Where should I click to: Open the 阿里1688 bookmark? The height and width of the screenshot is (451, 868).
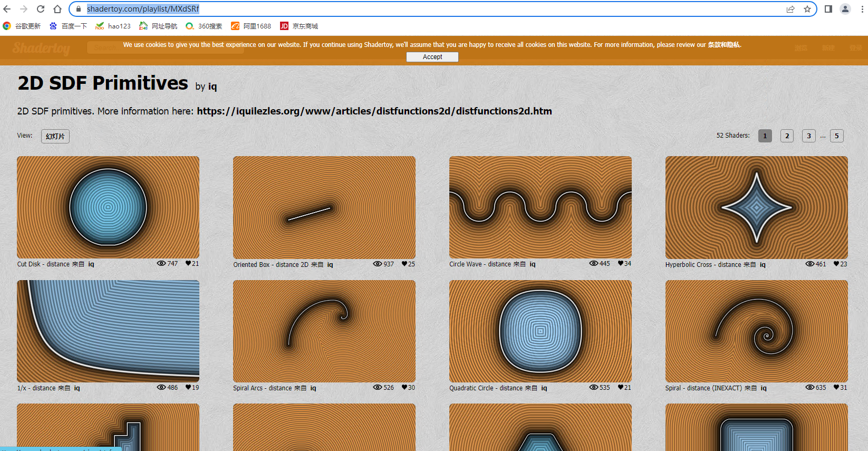pos(251,26)
